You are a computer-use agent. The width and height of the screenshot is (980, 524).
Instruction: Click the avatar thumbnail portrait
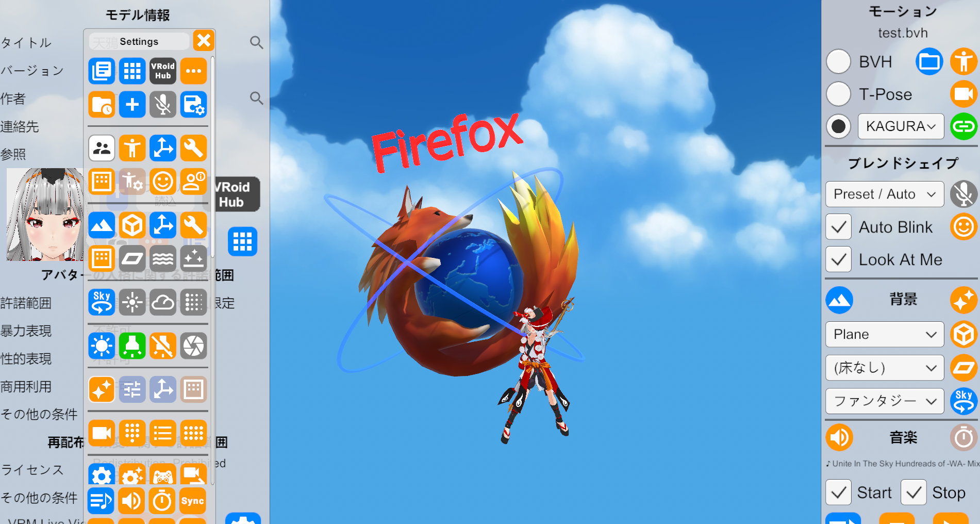tap(45, 214)
